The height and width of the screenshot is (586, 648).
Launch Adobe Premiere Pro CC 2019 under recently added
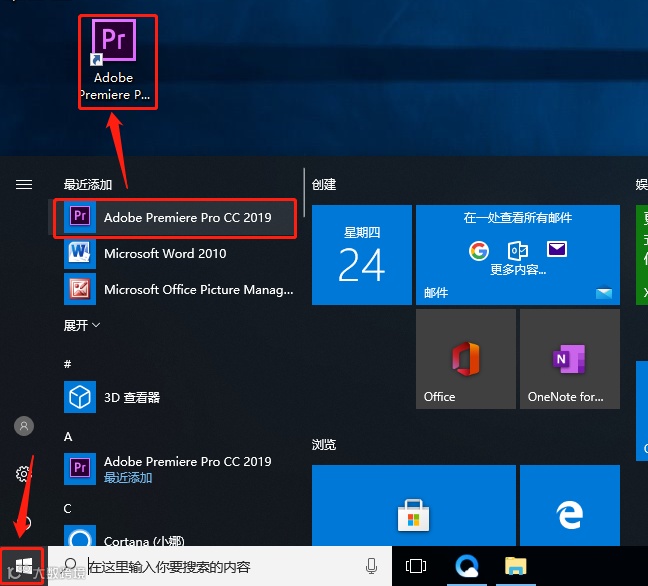175,218
